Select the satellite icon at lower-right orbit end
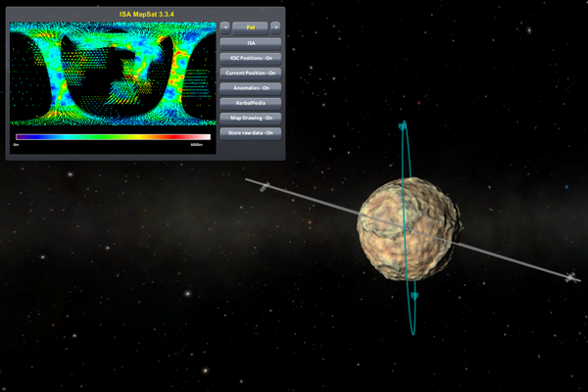This screenshot has width=588, height=392. click(570, 277)
